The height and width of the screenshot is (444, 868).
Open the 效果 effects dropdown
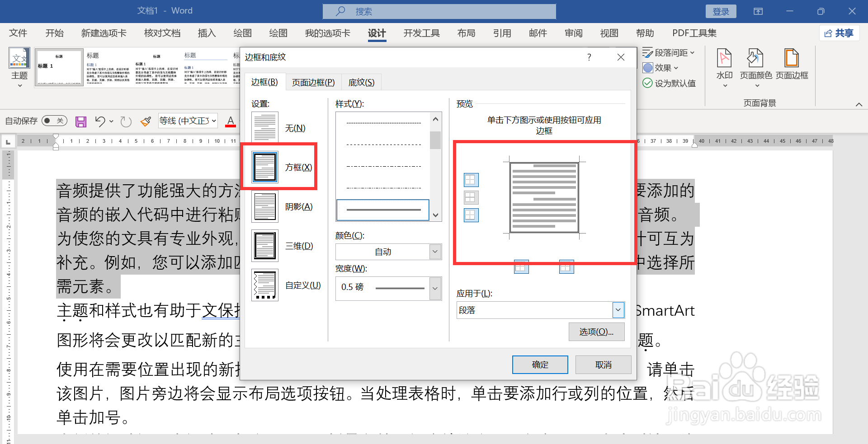660,68
